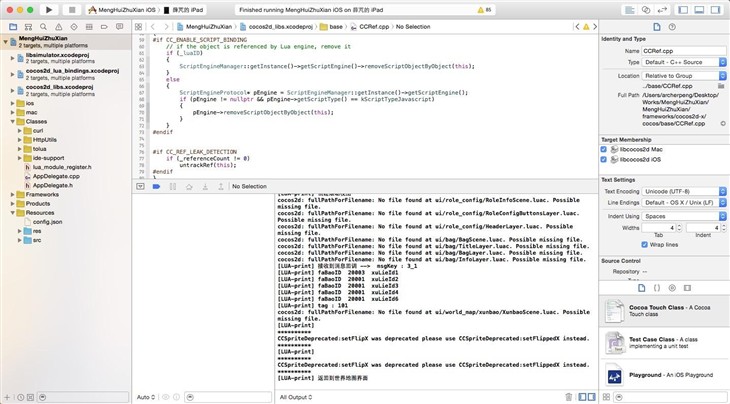Toggle breakpoints activation in debug bar
This screenshot has width=730, height=404.
[156, 186]
